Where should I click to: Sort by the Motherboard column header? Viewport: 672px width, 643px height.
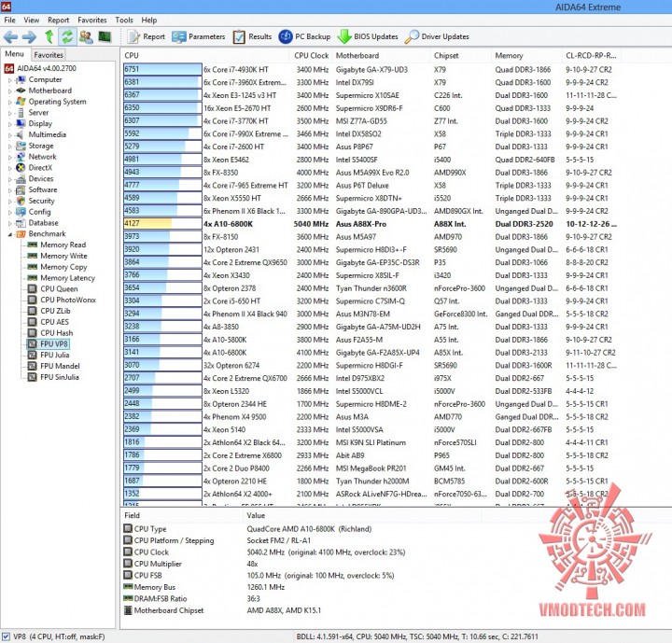381,55
